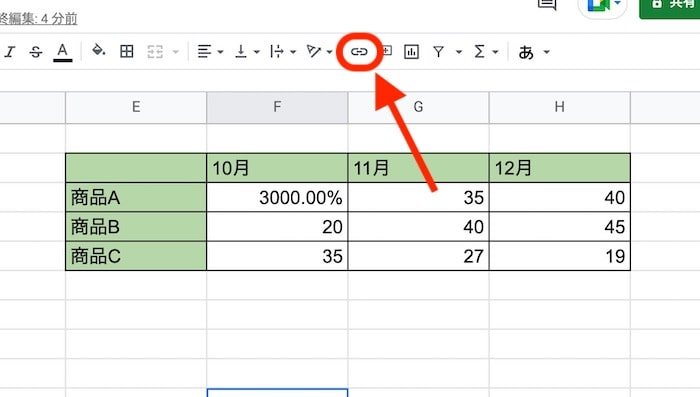Select the empty top-left table header cell
This screenshot has height=397, width=700.
[x=136, y=168]
